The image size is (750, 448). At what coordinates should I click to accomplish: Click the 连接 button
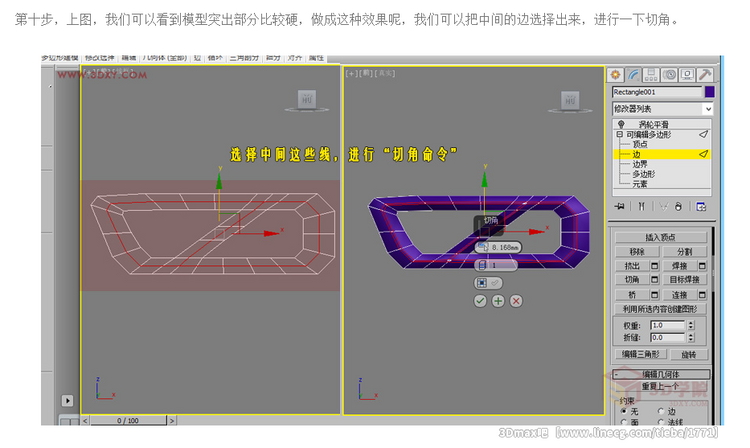tap(680, 295)
